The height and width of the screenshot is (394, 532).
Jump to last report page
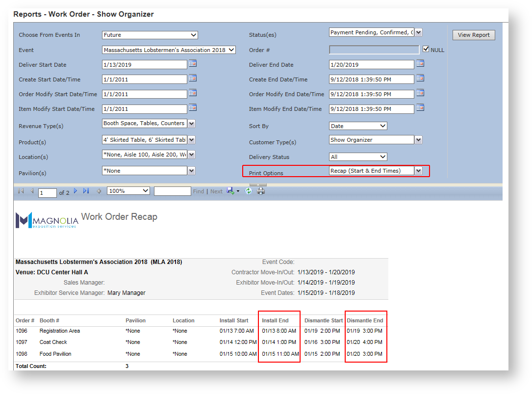click(x=86, y=191)
